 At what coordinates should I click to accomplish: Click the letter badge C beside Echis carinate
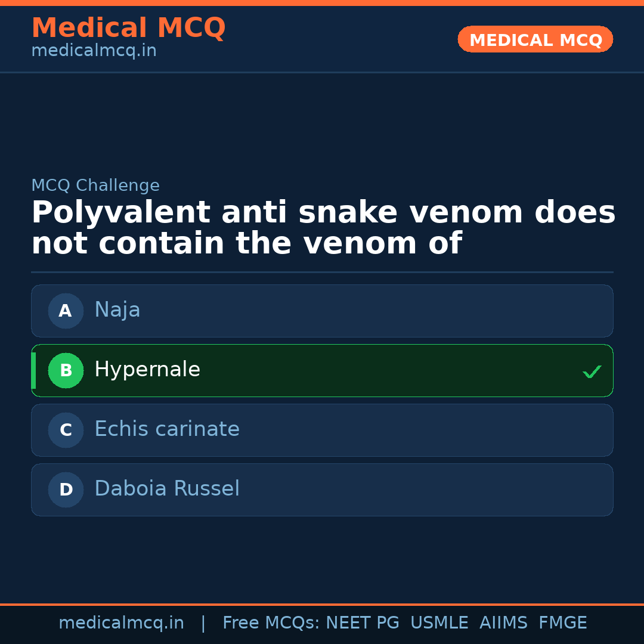click(x=66, y=430)
